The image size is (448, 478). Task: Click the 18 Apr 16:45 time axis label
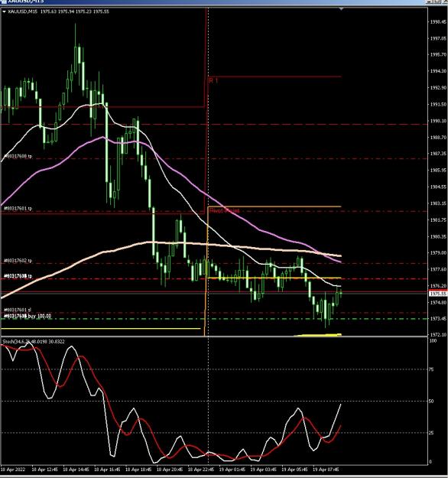click(x=107, y=470)
